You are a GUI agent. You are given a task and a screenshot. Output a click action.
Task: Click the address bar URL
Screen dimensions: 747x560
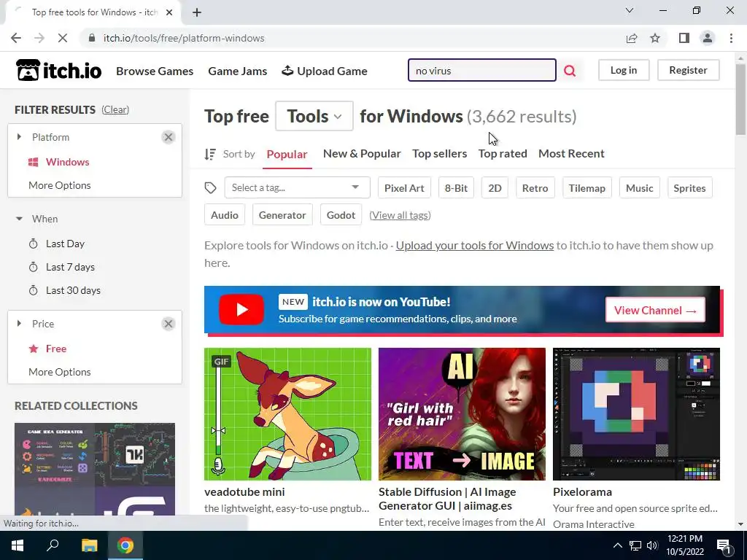coord(183,38)
